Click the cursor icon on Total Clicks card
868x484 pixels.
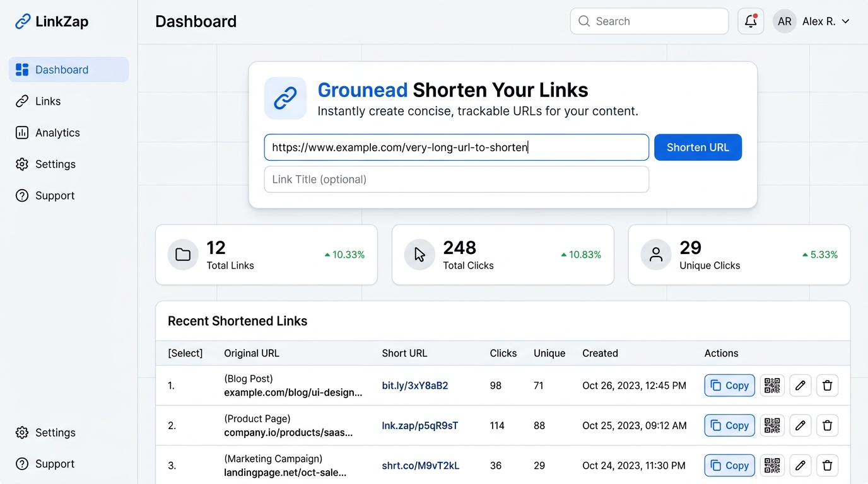419,255
